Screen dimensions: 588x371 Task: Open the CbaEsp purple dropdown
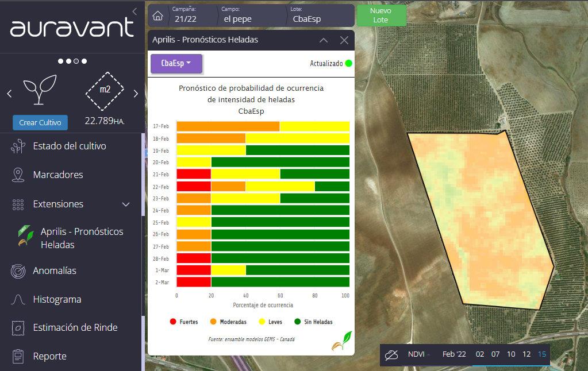(176, 63)
